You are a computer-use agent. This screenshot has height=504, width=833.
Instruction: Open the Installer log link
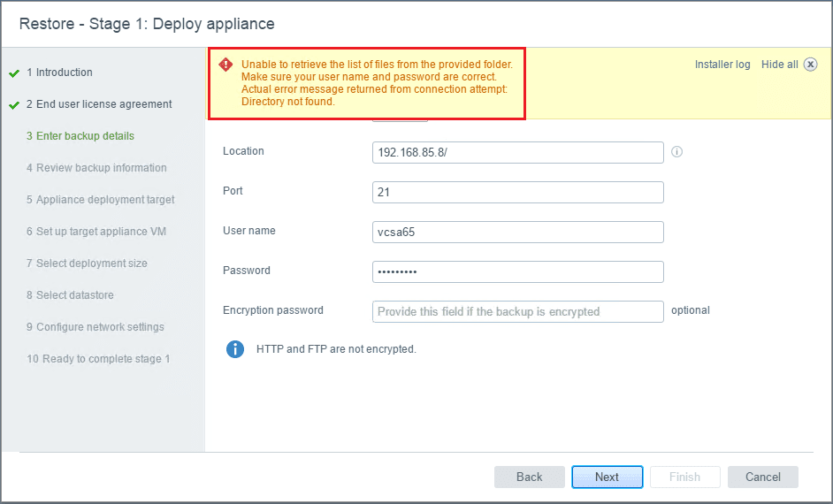[x=722, y=65]
